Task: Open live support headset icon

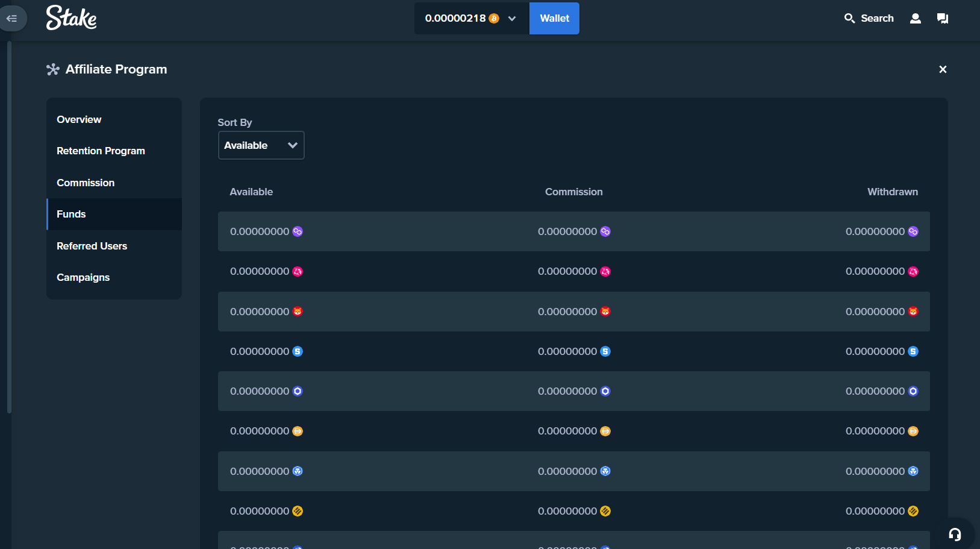Action: coord(955,534)
